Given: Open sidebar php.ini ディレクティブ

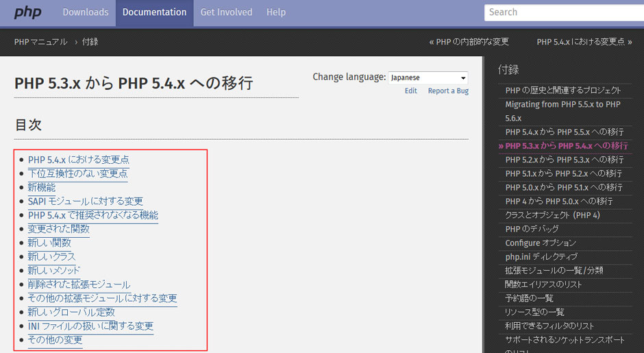Looking at the screenshot, I should coord(541,257).
